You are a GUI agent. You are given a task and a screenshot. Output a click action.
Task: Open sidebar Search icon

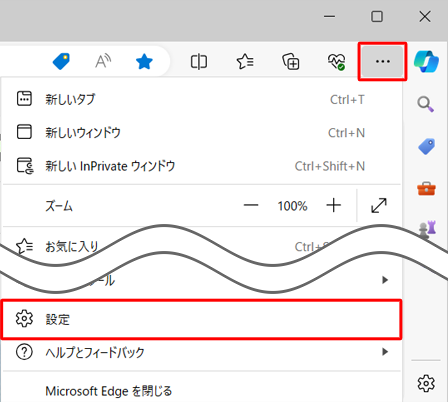coord(426,104)
